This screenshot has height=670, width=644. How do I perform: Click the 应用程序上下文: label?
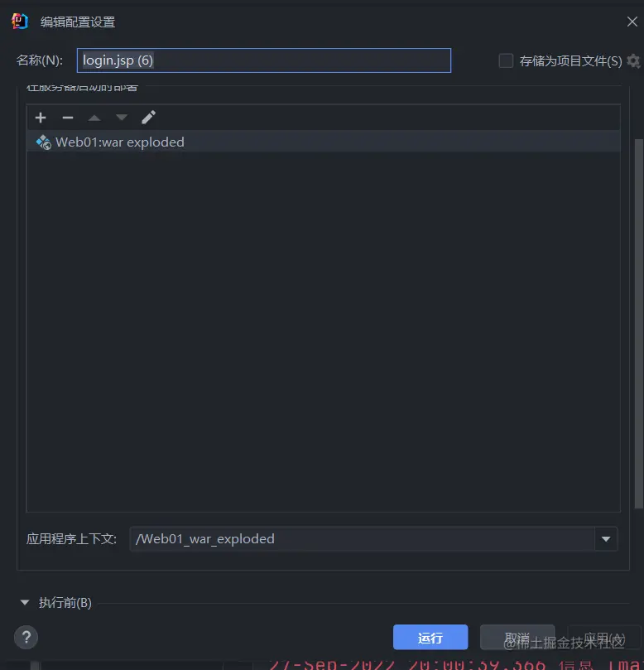pos(72,539)
